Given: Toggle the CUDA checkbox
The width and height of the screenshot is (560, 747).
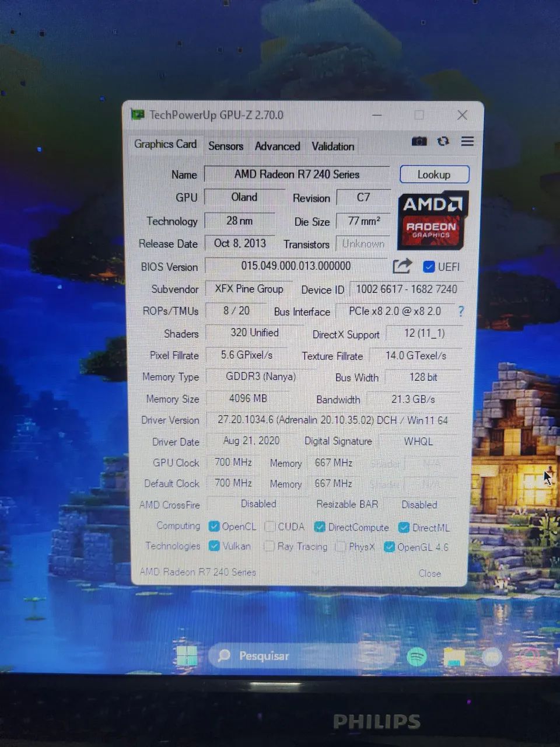Looking at the screenshot, I should coord(269,526).
